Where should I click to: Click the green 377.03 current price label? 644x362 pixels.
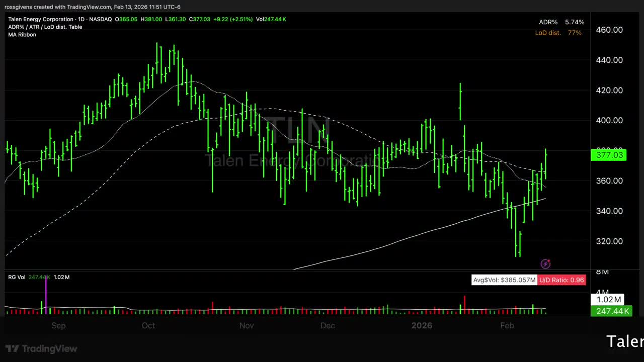(609, 155)
